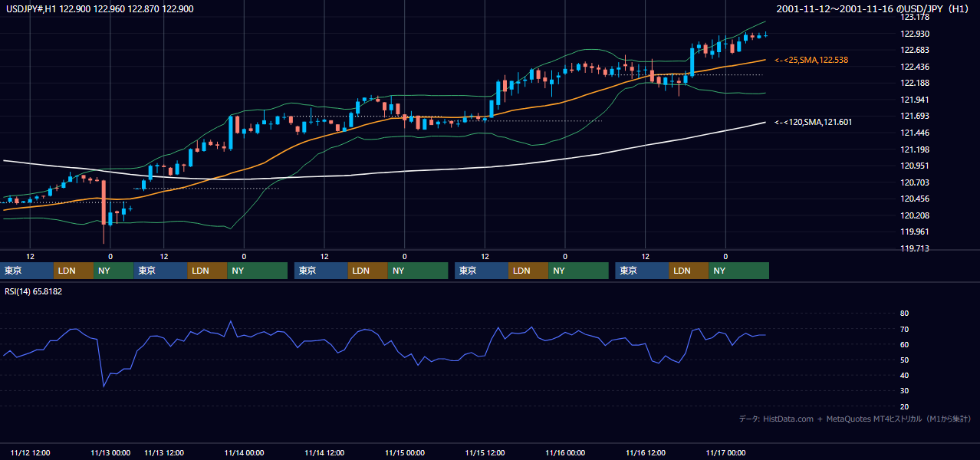Click price axis value 121.941
Image resolution: width=980 pixels, height=460 pixels.
pos(915,100)
